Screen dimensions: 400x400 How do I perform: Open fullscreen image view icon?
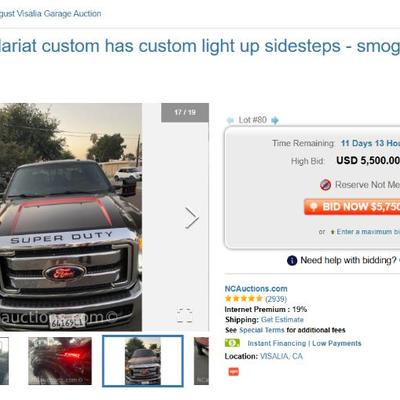point(184,315)
